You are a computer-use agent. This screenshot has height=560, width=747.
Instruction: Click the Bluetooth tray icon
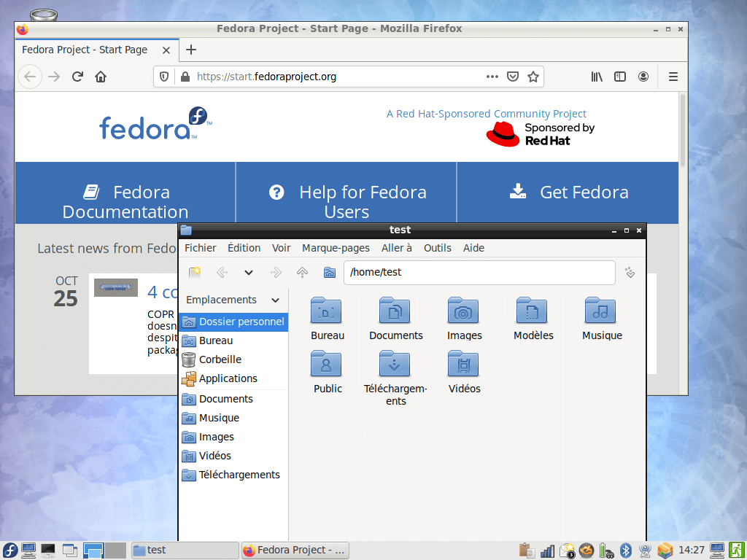(626, 551)
